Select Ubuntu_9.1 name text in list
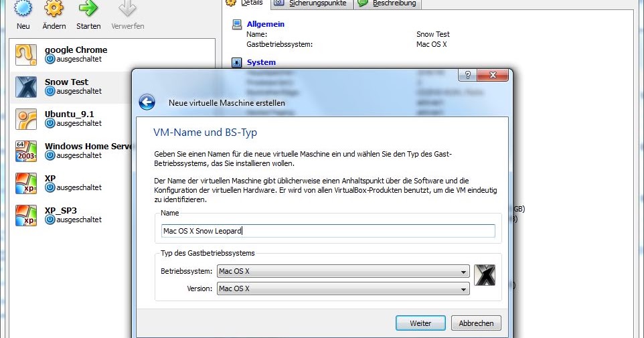 click(70, 114)
